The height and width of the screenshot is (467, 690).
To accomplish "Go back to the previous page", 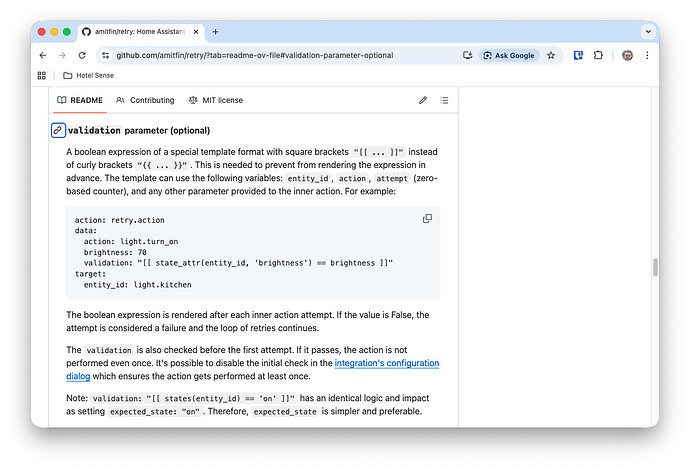I will (42, 55).
